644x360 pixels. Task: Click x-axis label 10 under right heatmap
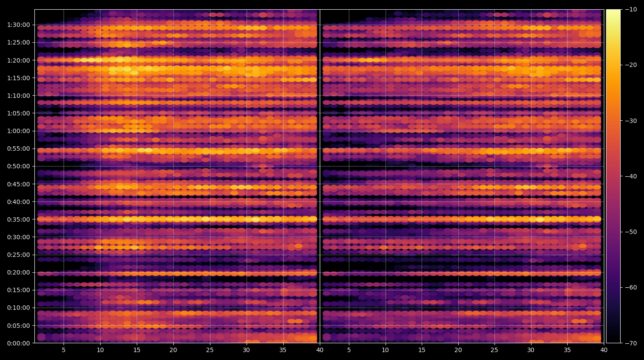coord(385,350)
